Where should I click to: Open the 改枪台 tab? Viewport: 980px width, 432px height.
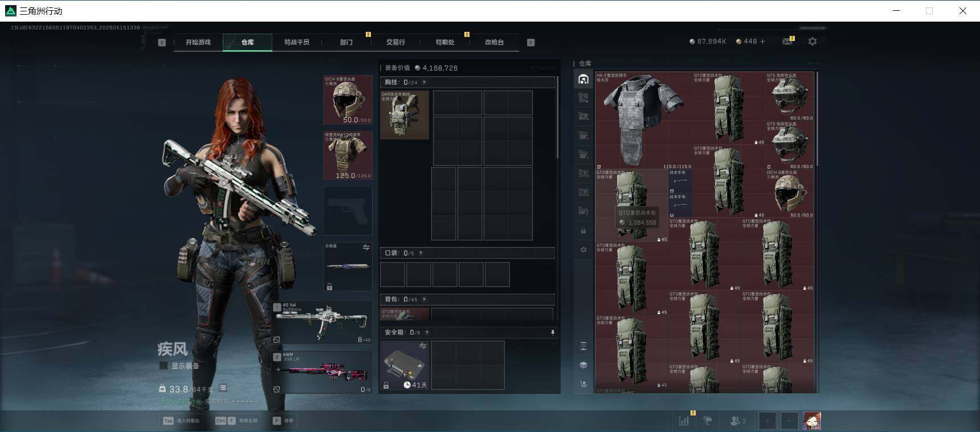494,42
